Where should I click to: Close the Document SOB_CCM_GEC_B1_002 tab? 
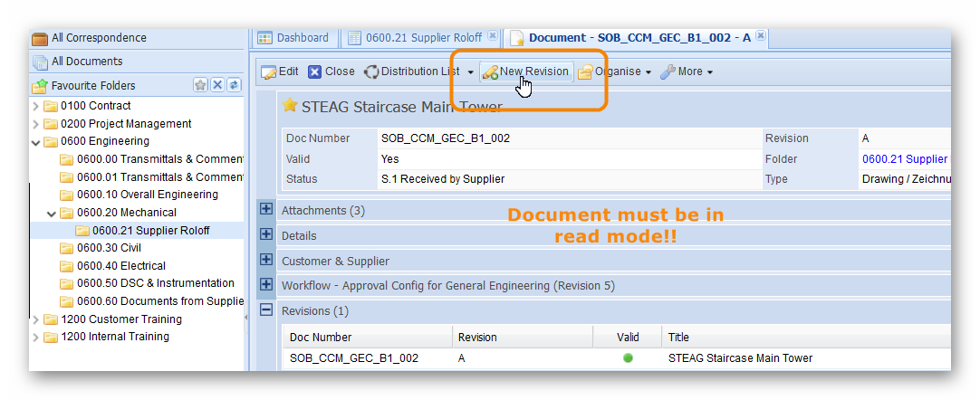[761, 36]
